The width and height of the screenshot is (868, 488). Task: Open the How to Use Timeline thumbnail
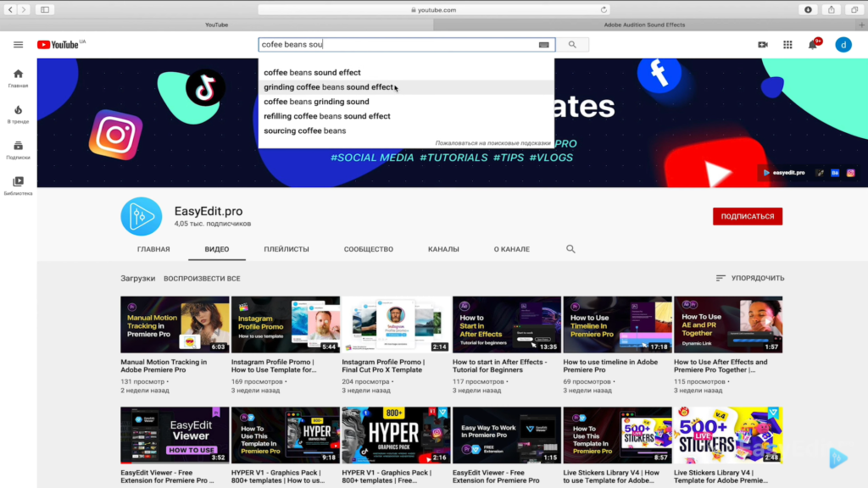coord(618,324)
